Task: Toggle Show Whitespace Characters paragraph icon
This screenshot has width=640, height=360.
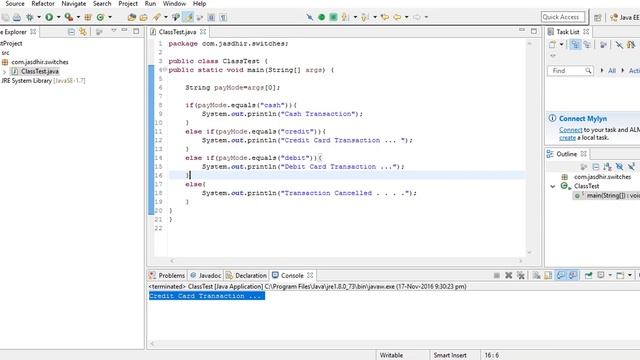Action: (223, 17)
